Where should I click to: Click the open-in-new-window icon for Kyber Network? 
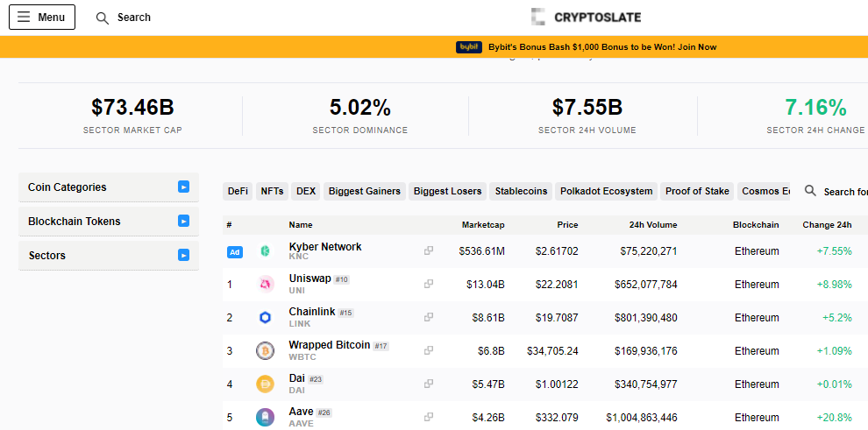click(x=429, y=250)
